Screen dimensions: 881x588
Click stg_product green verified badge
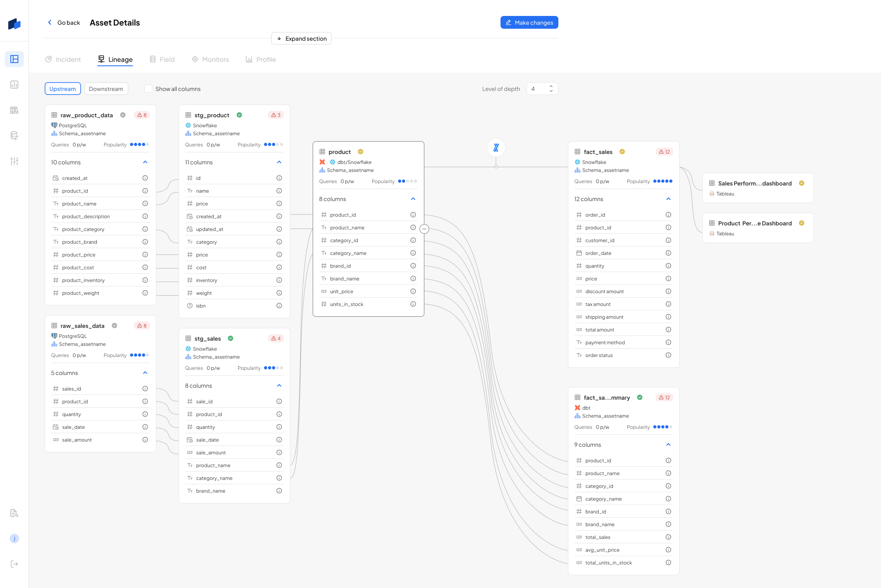(x=239, y=115)
